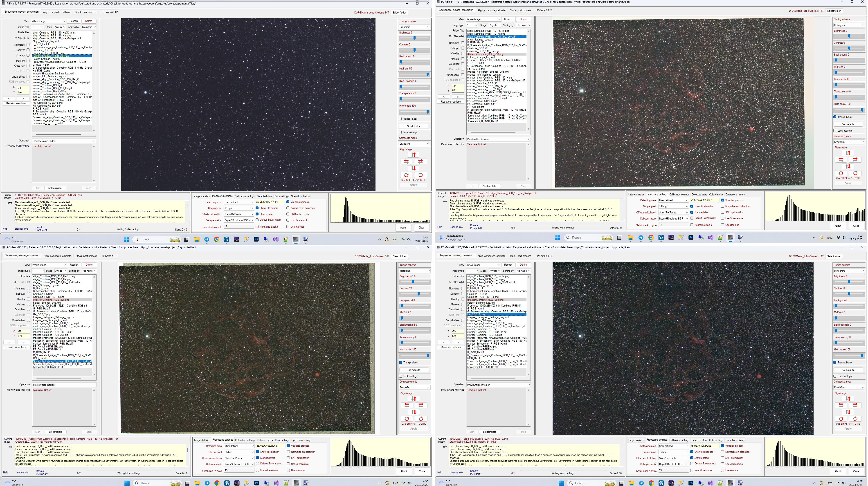
Task: Click the shift-right arrows icon in bottom-left window
Action: [421, 405]
